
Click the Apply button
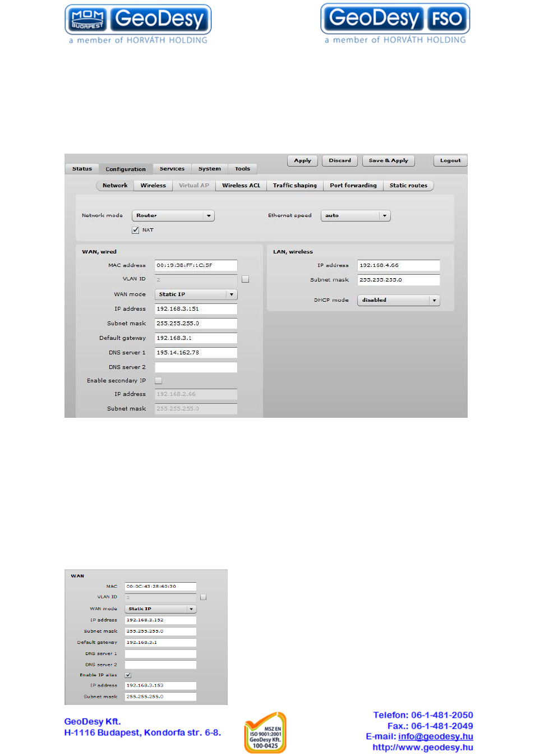click(x=303, y=160)
